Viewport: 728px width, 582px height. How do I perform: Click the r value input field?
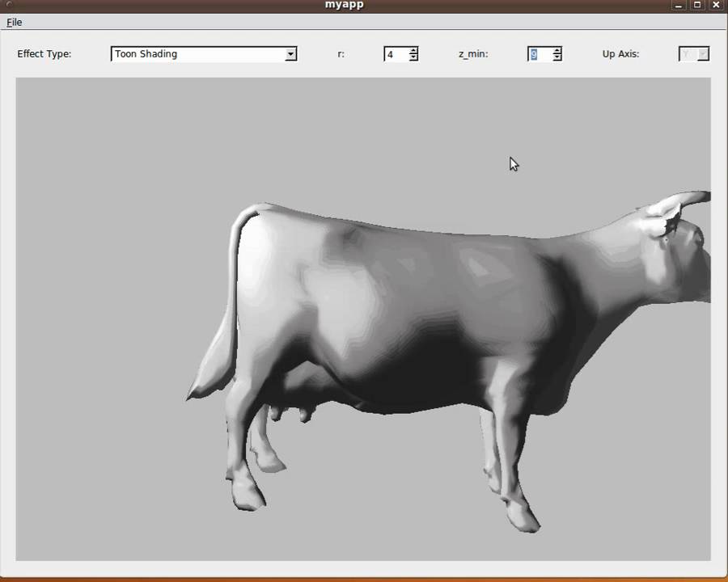click(396, 54)
